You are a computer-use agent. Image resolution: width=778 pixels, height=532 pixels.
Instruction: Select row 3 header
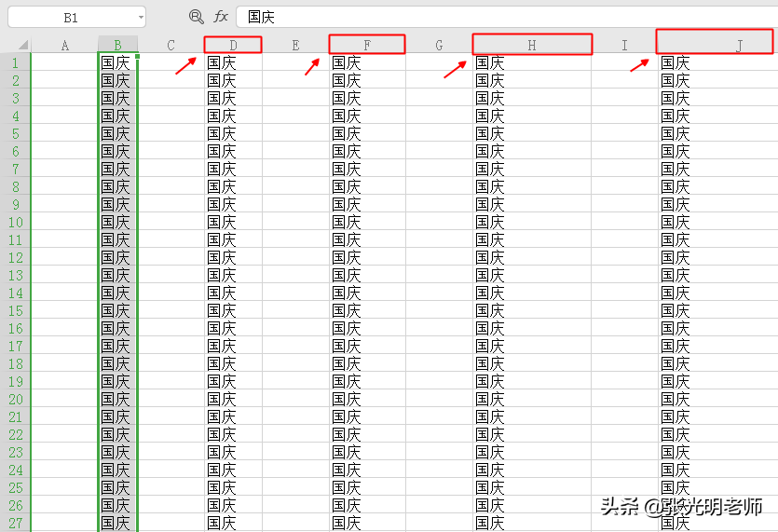16,98
